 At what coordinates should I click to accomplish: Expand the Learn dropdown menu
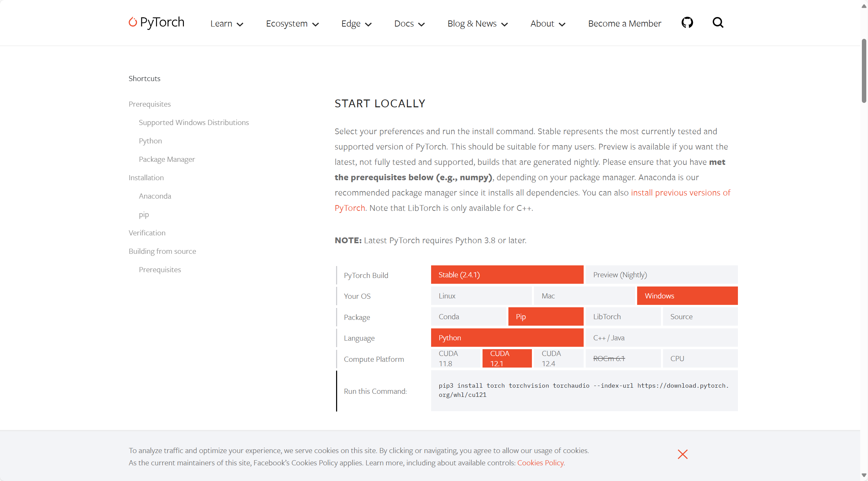coord(226,24)
